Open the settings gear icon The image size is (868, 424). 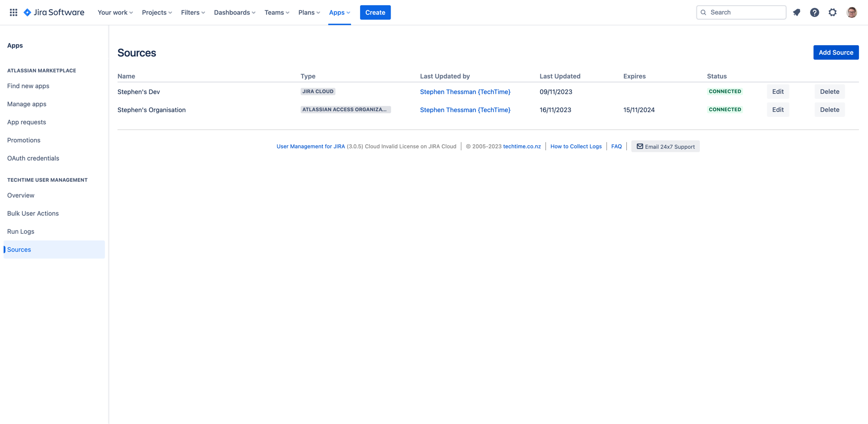pos(833,12)
